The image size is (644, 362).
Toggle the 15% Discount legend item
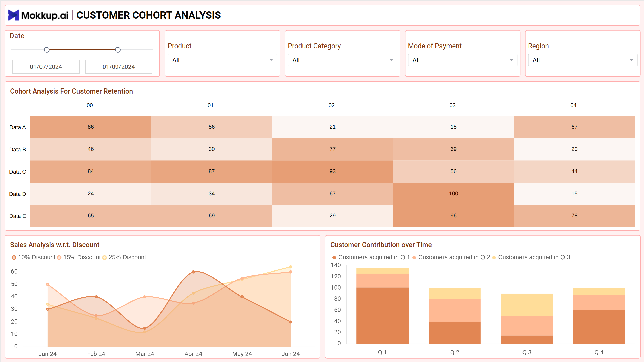pyautogui.click(x=79, y=257)
